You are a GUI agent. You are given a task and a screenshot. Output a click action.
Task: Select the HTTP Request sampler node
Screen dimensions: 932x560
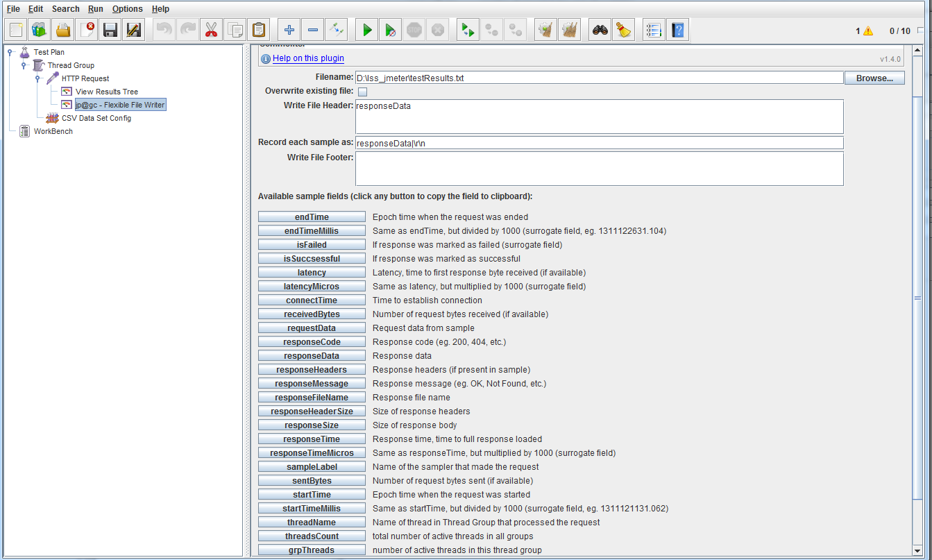point(85,78)
